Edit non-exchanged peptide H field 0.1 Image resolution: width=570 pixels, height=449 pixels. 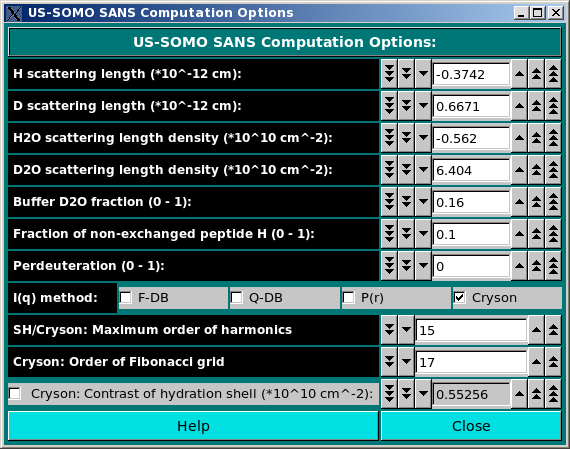pyautogui.click(x=471, y=234)
